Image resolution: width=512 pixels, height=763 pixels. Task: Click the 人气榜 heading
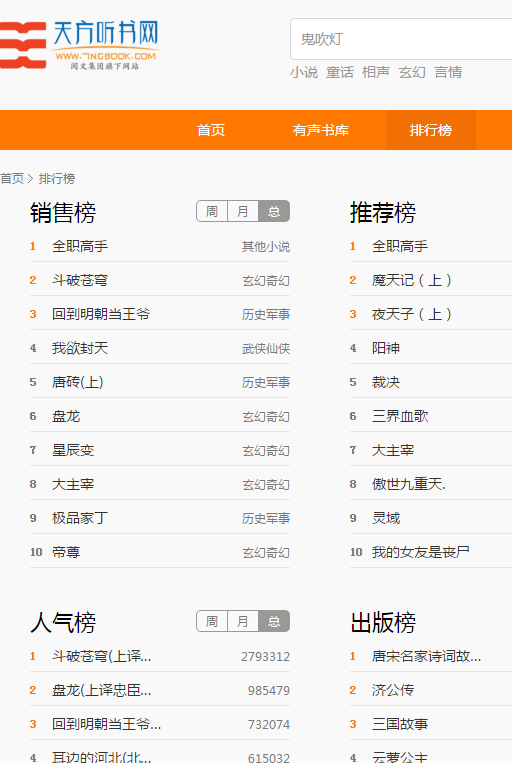(x=63, y=623)
